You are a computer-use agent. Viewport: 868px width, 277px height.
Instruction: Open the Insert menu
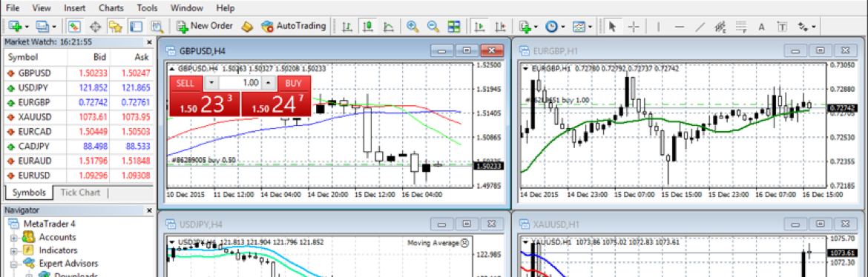point(75,8)
